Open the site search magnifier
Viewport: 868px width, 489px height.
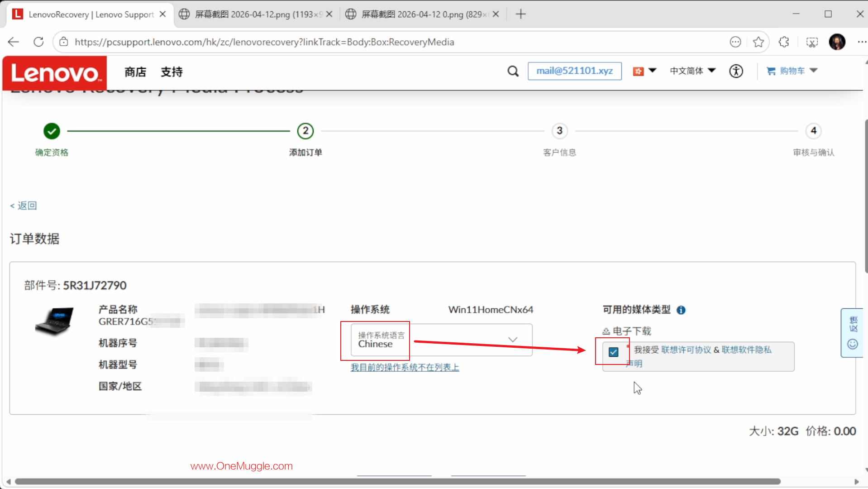coord(513,71)
